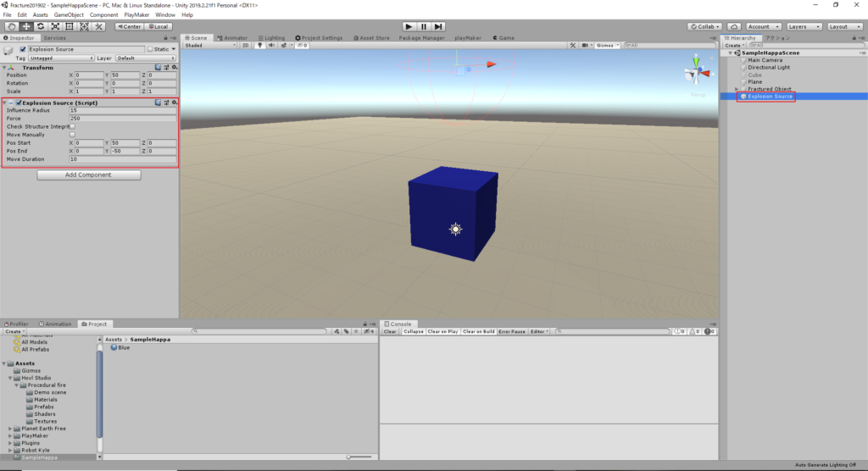Collapse the Hovl Studio folder
This screenshot has height=471, width=868.
pos(10,378)
